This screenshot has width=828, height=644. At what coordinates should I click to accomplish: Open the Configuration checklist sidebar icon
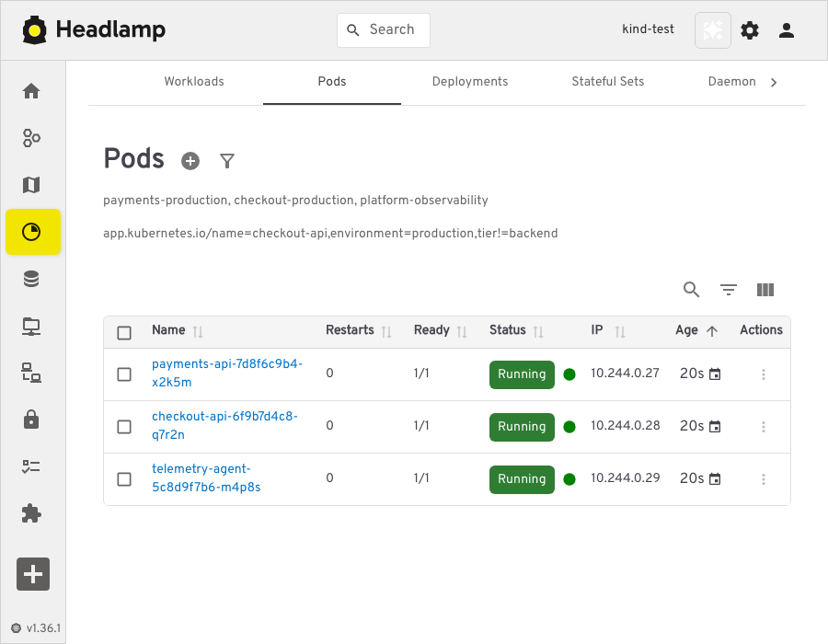(31, 466)
